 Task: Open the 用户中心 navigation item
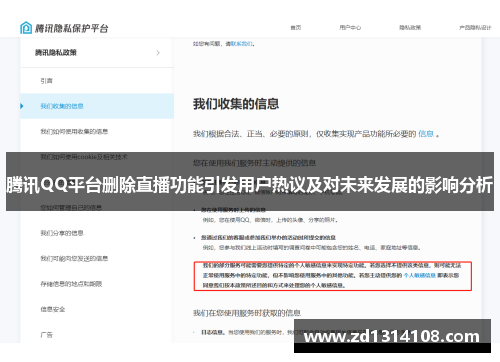[x=350, y=28]
